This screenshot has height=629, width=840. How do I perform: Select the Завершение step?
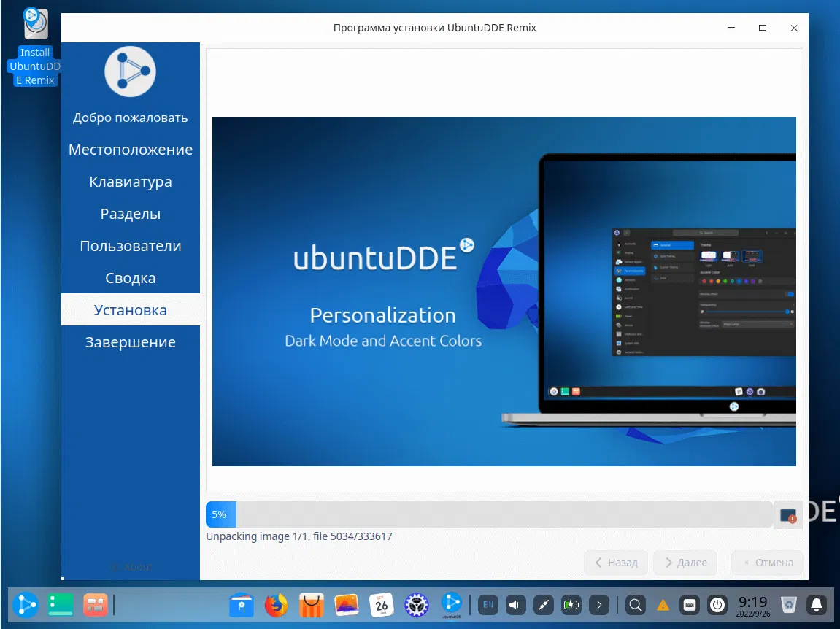[x=131, y=341]
